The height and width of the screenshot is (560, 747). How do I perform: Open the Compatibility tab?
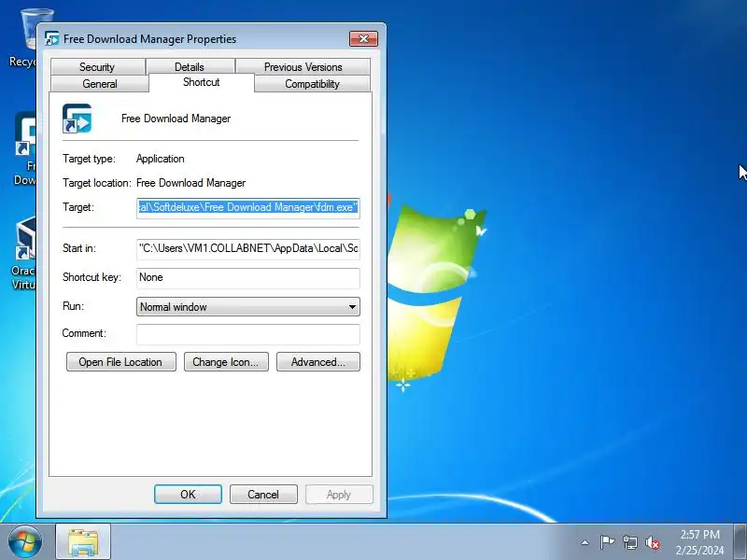pos(312,84)
